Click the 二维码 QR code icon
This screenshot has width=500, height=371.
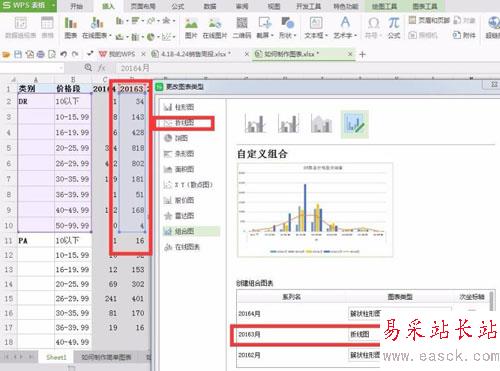242,27
